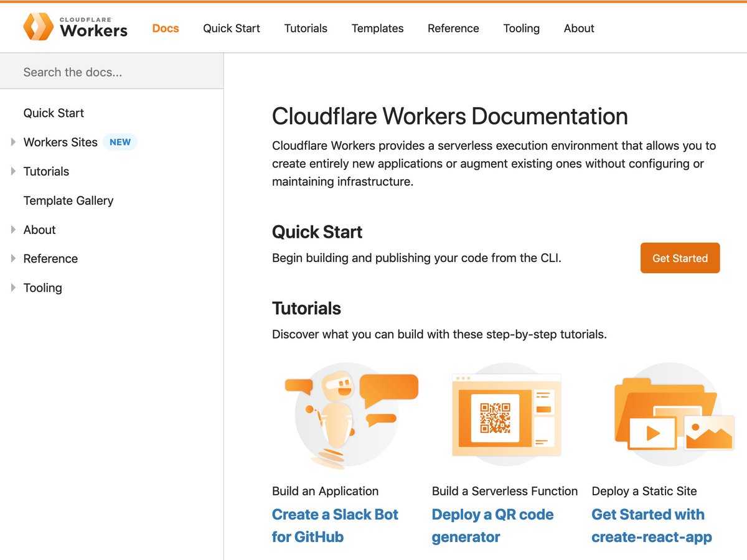
Task: Open Tutorials in top navigation
Action: click(306, 28)
